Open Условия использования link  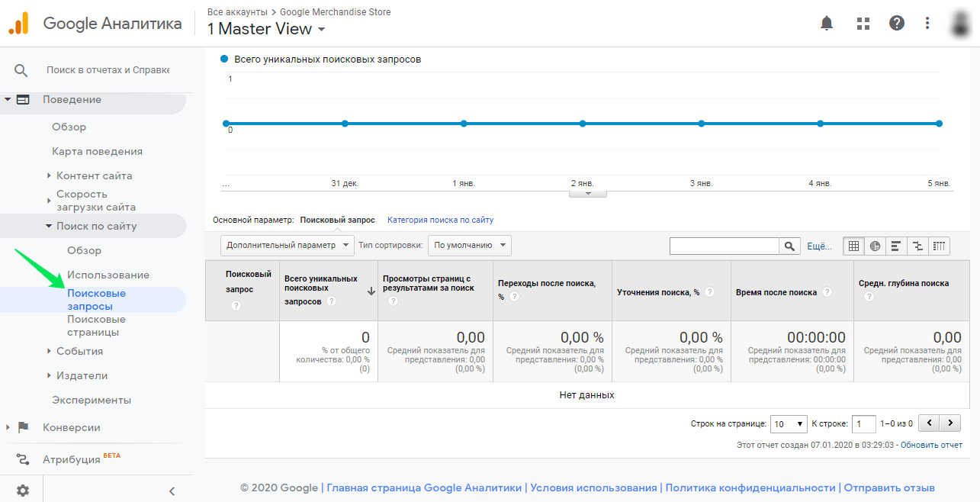593,488
